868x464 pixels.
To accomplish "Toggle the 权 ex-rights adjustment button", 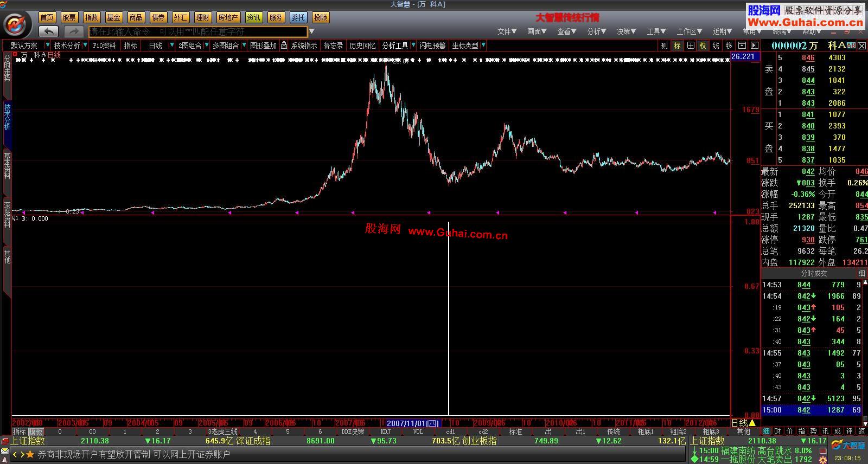I will click(703, 46).
